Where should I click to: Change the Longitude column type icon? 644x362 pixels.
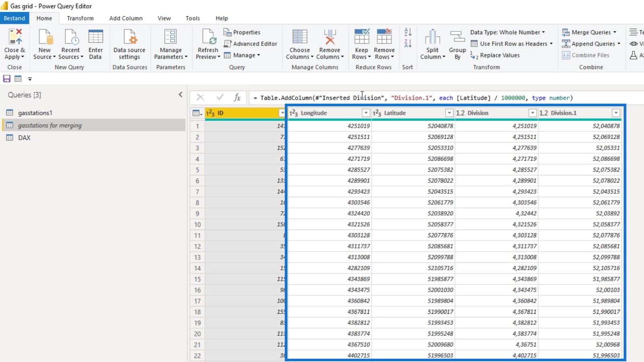point(293,113)
